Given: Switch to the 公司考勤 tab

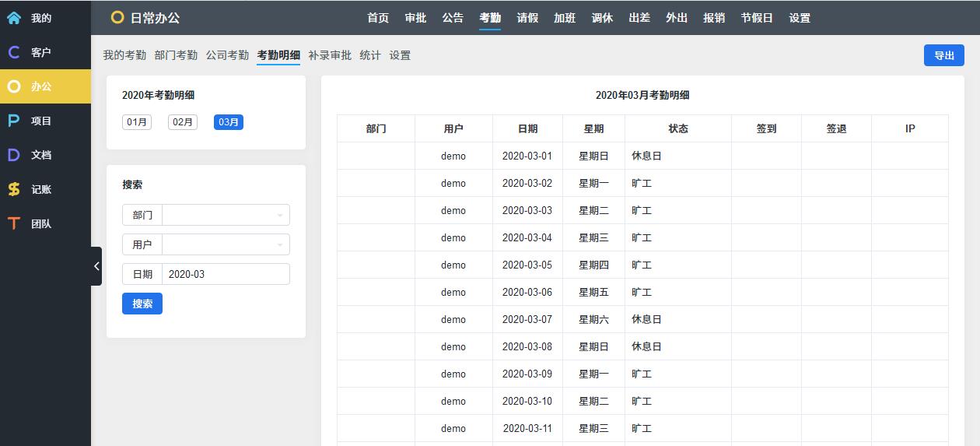Looking at the screenshot, I should pyautogui.click(x=227, y=55).
